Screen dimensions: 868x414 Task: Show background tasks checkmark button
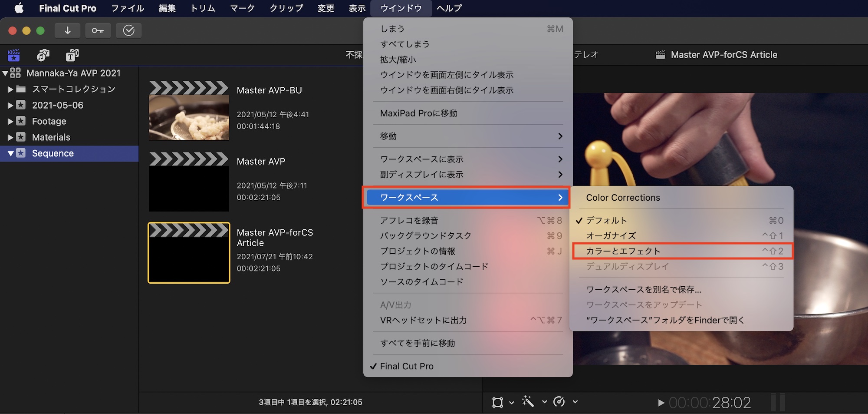point(129,30)
